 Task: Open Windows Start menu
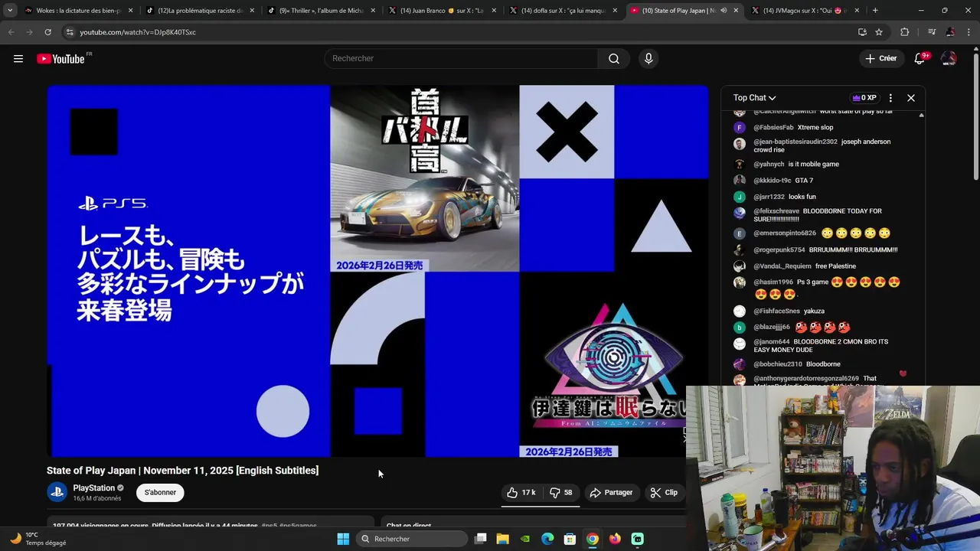point(343,539)
